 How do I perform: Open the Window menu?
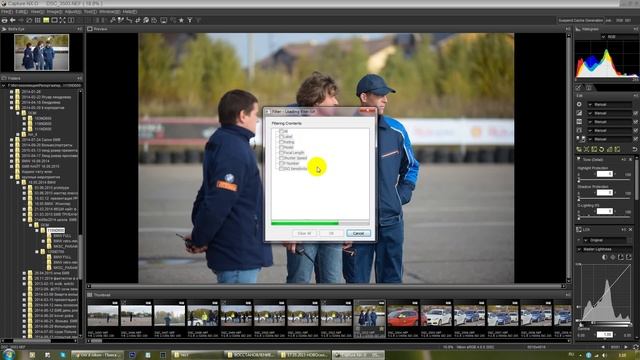(109, 12)
